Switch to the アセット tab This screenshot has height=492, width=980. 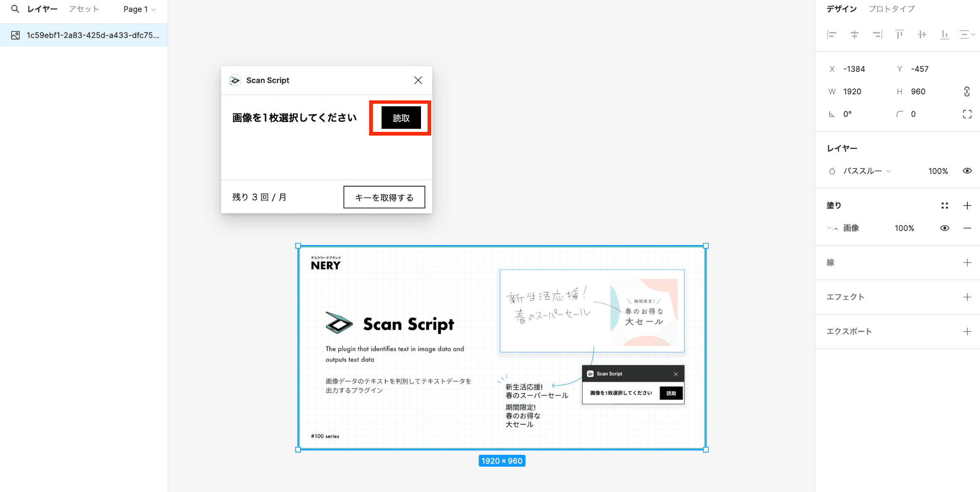[x=84, y=9]
